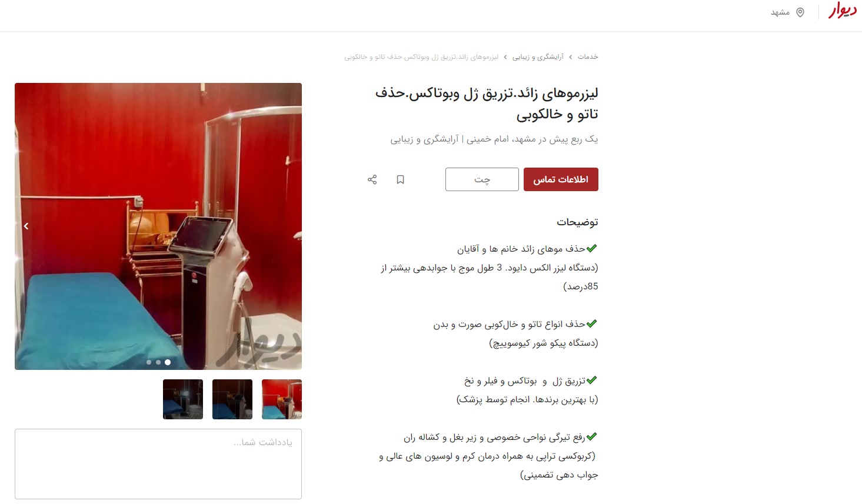The height and width of the screenshot is (504, 862).
Task: Click the توضیحات section heading
Action: tap(577, 222)
